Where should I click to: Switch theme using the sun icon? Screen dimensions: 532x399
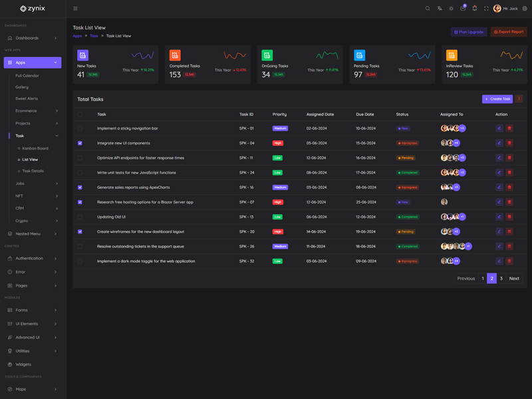click(x=451, y=9)
